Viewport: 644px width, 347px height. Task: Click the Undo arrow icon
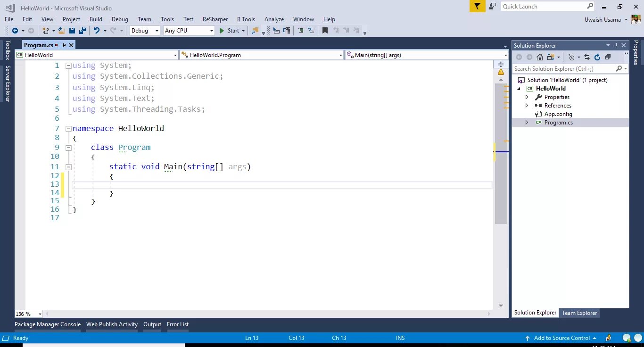[x=97, y=31]
